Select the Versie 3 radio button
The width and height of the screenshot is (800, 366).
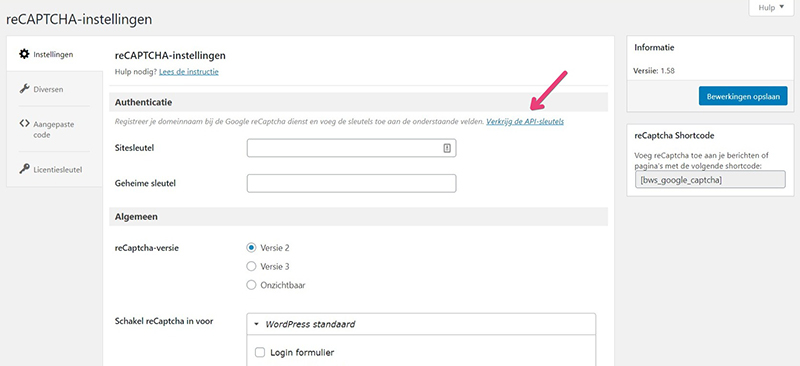(x=251, y=266)
